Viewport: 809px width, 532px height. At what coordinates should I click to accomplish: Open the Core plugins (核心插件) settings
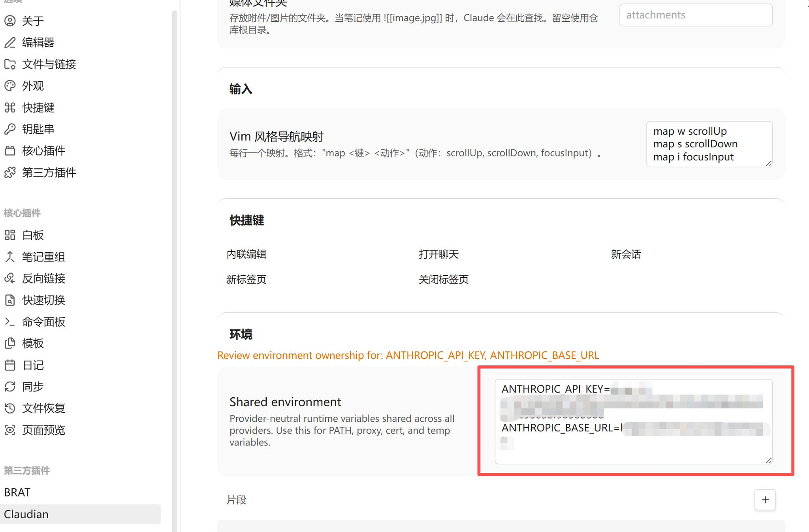pos(43,150)
